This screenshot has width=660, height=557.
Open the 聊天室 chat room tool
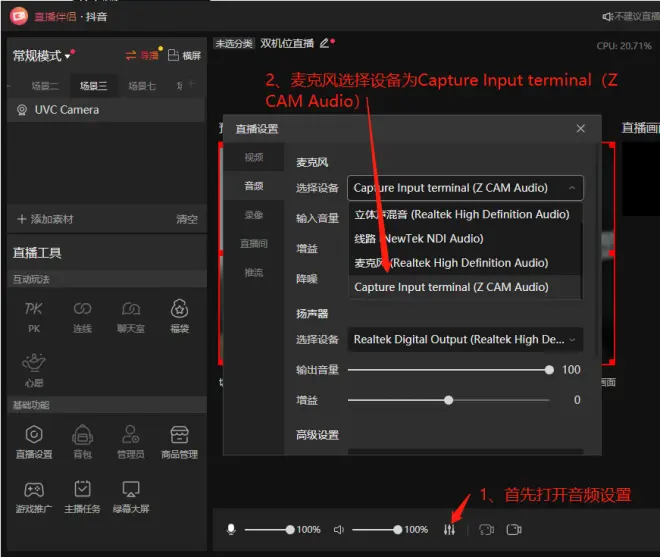pyautogui.click(x=131, y=317)
